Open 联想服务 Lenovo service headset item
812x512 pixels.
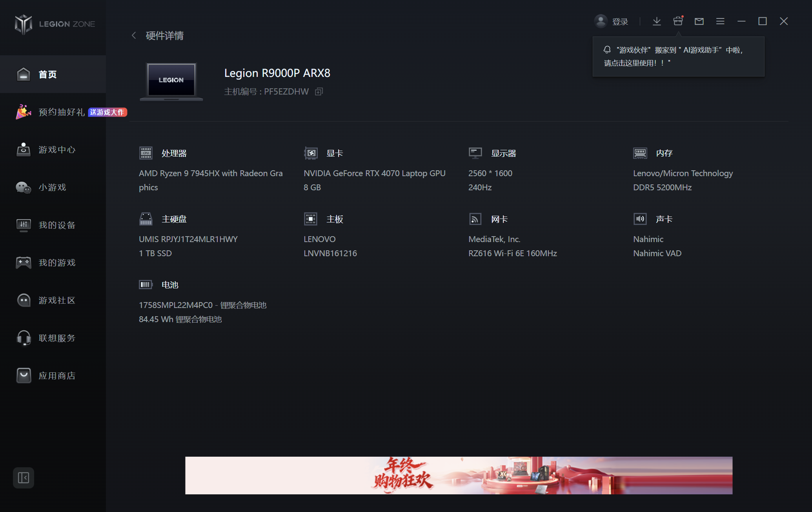[56, 338]
